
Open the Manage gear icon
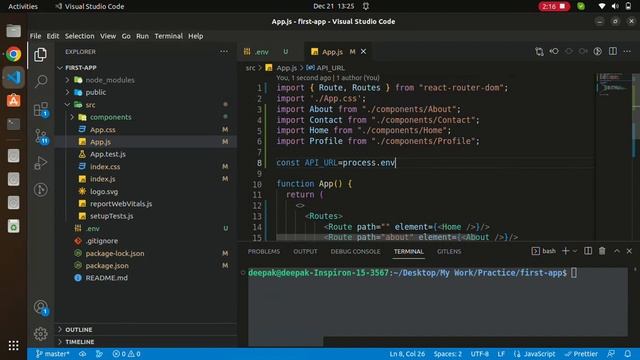pyautogui.click(x=40, y=334)
